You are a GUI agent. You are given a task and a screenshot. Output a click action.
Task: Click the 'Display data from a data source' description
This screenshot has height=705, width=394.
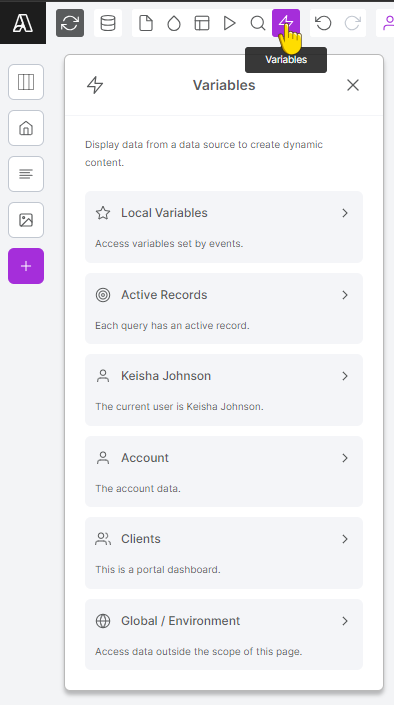(204, 153)
